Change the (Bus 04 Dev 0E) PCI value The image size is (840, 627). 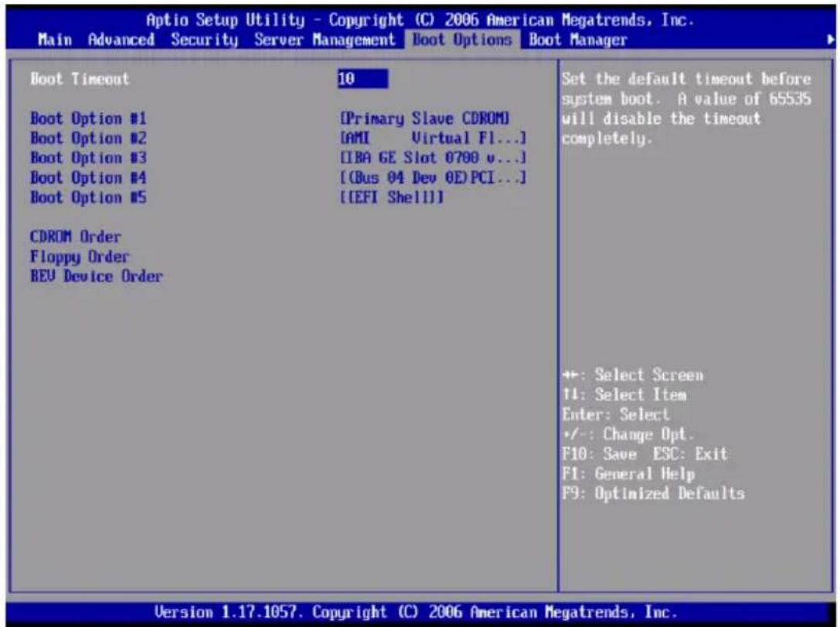click(433, 178)
